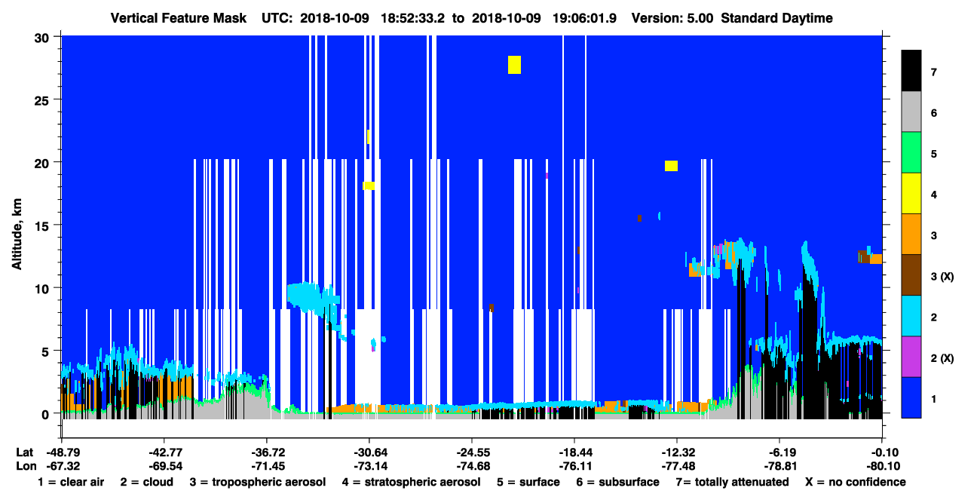Select latitude value '-18.44'

[574, 452]
